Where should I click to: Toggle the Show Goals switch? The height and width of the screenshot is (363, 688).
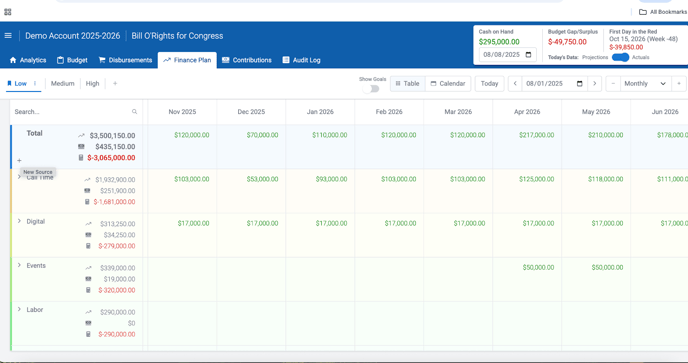coord(371,89)
